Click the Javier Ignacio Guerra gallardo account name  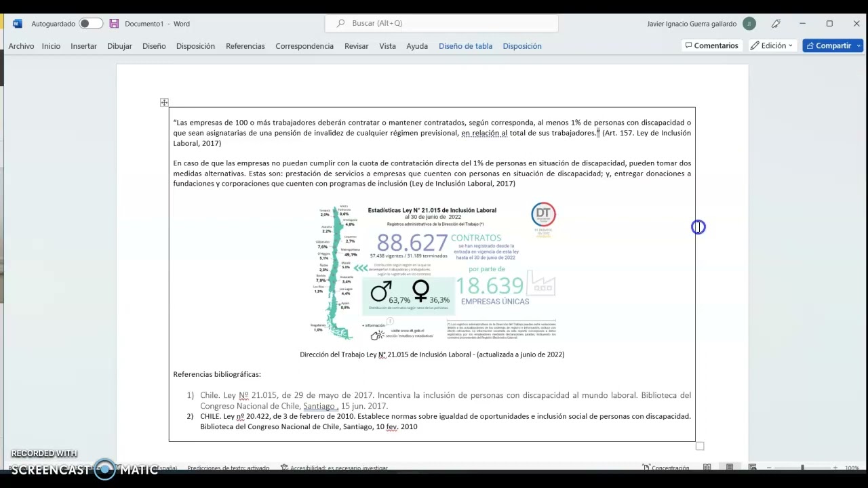pyautogui.click(x=692, y=24)
